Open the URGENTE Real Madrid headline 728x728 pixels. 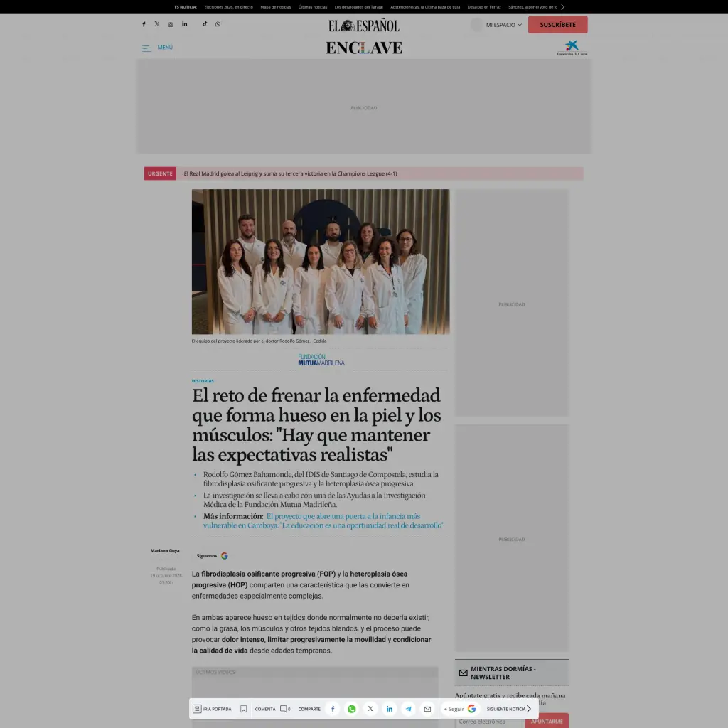pos(290,173)
